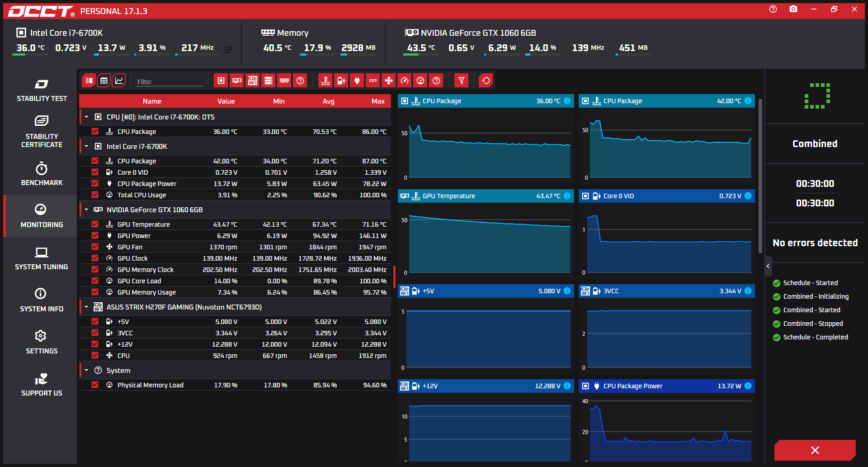Viewport: 868px width, 467px height.
Task: Uncheck the Core 0 VID sensor row
Action: [95, 172]
